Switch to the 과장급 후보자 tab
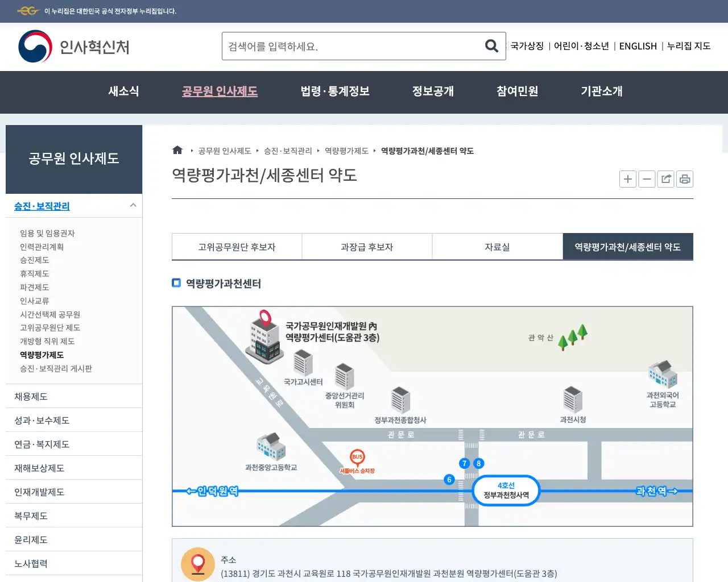This screenshot has width=728, height=582. pyautogui.click(x=367, y=247)
